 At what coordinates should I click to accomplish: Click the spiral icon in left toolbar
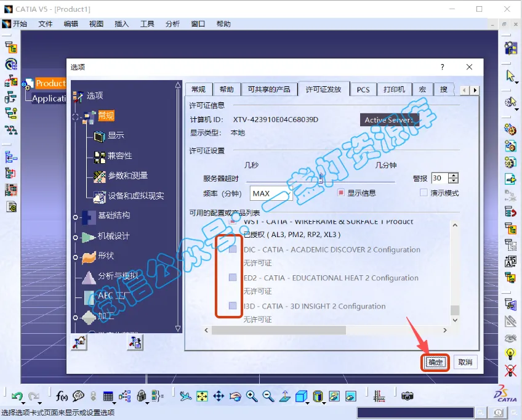(11, 64)
